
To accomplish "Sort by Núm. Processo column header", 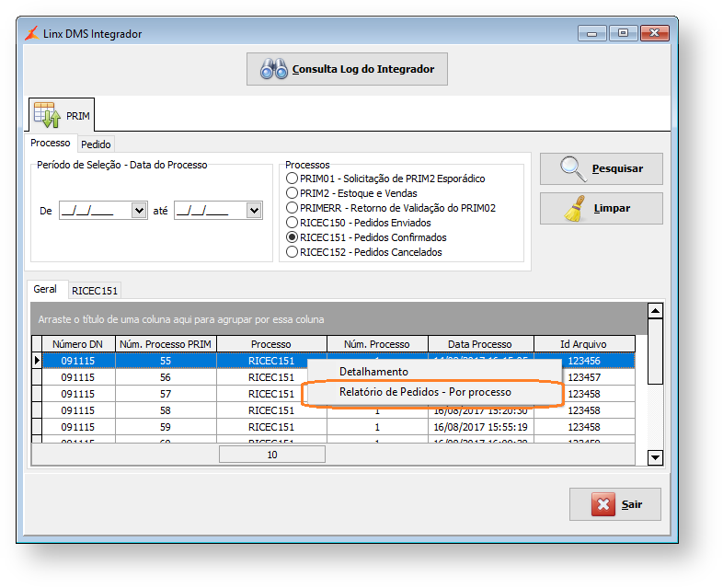I will coord(377,344).
